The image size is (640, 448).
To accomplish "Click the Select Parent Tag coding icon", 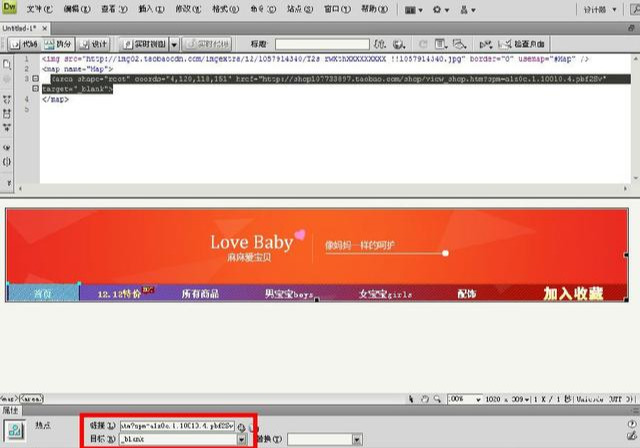I will coord(7,147).
